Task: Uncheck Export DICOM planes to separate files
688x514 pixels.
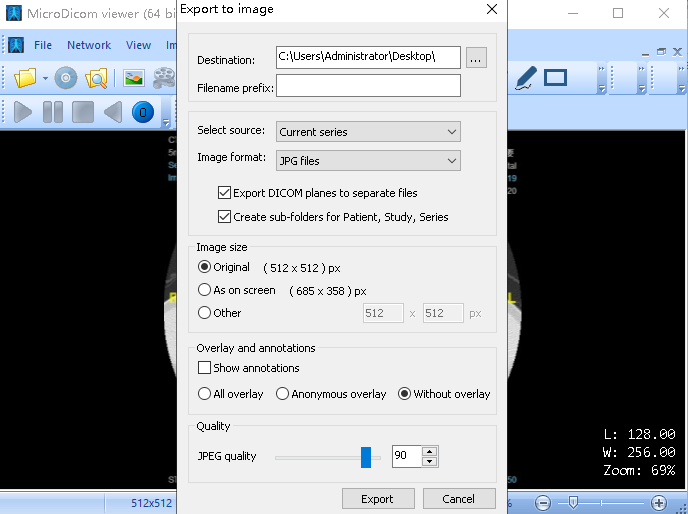Action: (224, 193)
